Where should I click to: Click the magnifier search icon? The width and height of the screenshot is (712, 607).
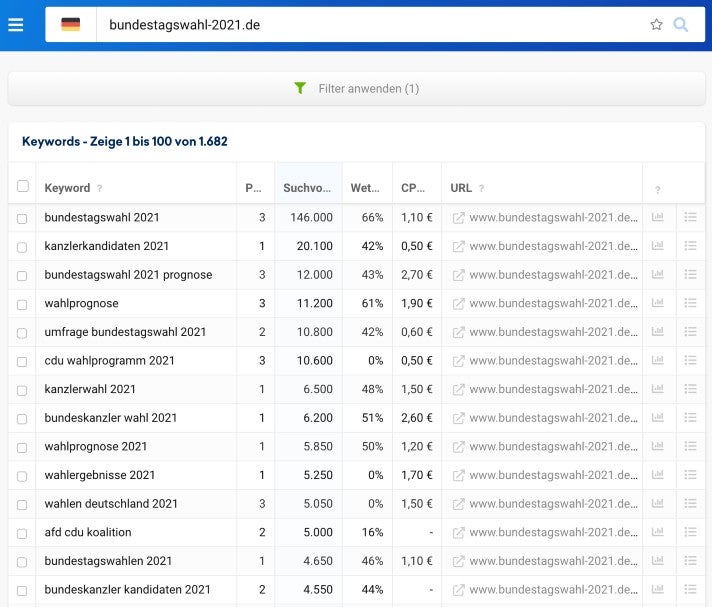[x=681, y=25]
